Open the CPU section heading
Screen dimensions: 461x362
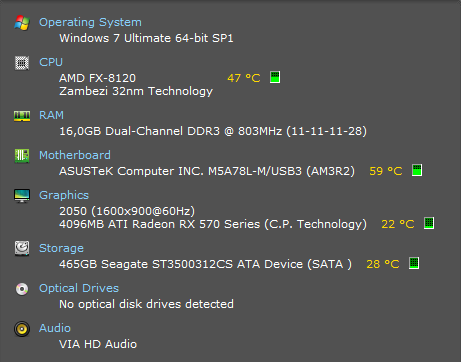pyautogui.click(x=51, y=62)
